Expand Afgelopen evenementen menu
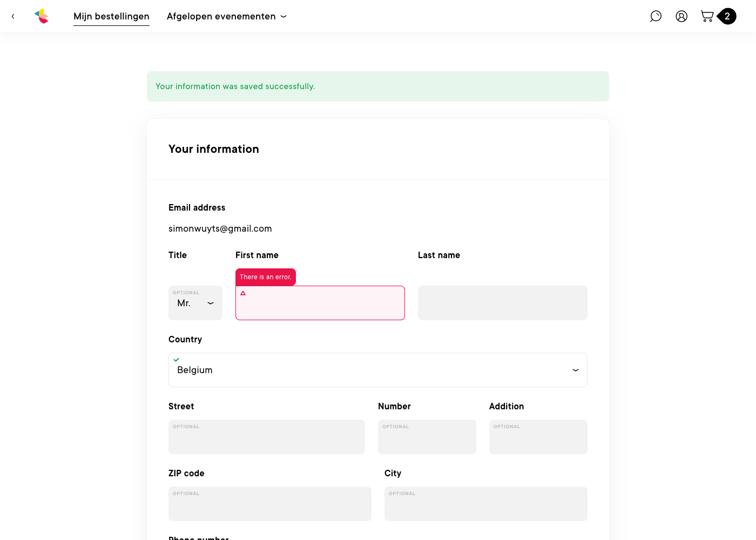 (227, 16)
